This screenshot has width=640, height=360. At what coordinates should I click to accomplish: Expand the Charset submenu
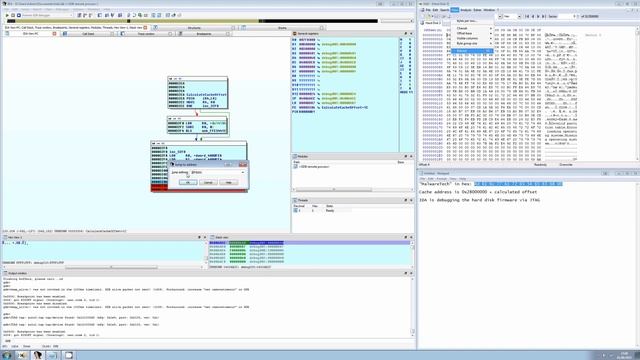click(x=472, y=29)
